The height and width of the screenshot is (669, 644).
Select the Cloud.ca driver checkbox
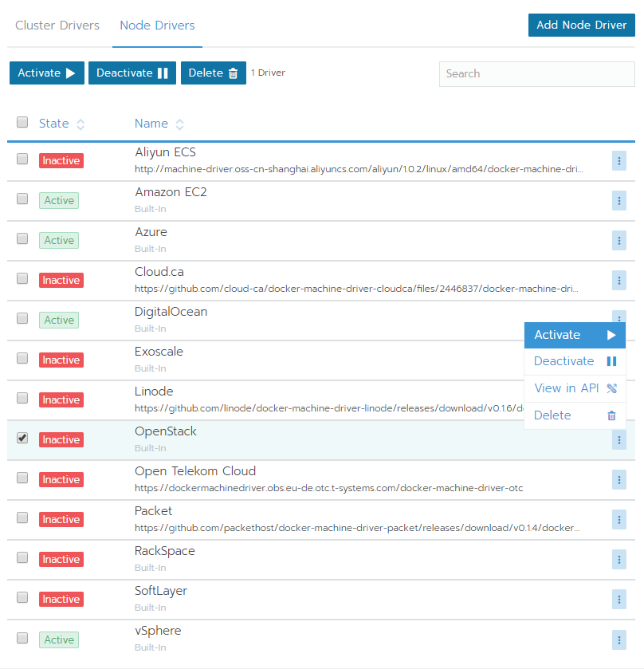22,278
